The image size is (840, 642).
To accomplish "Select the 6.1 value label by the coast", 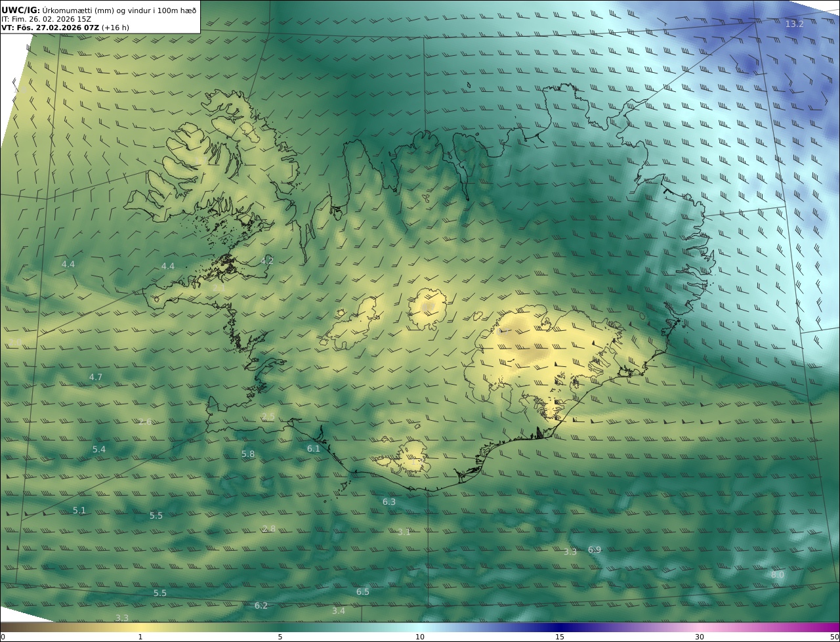I will click(x=314, y=448).
